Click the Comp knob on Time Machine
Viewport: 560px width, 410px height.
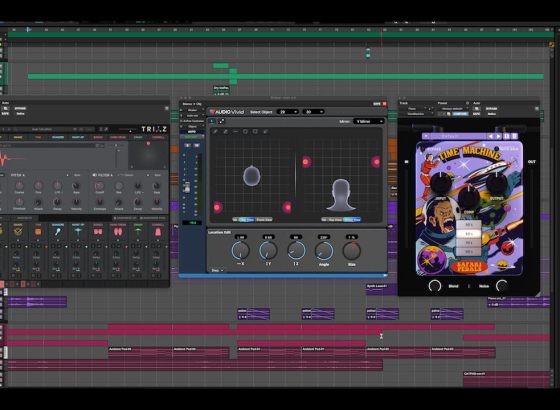tap(469, 197)
